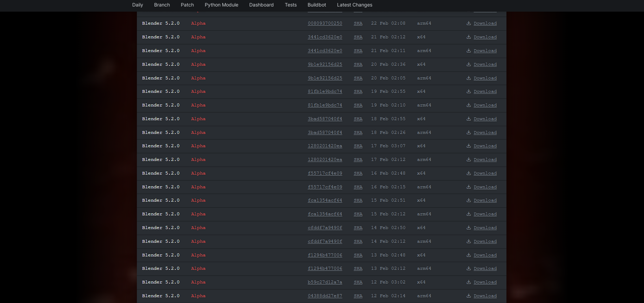Click download icon for 20 Feb 02:36 x64 build
This screenshot has width=644, height=303.
pyautogui.click(x=469, y=64)
